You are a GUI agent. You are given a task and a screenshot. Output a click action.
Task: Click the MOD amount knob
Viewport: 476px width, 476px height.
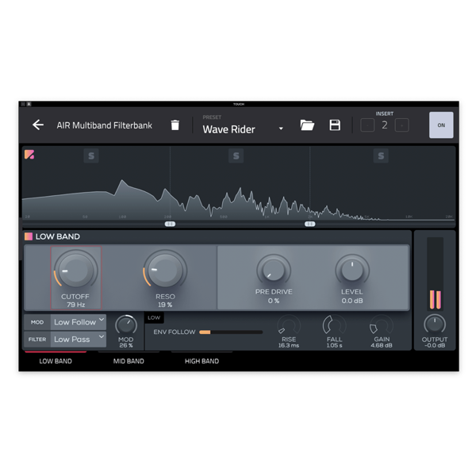(x=126, y=324)
